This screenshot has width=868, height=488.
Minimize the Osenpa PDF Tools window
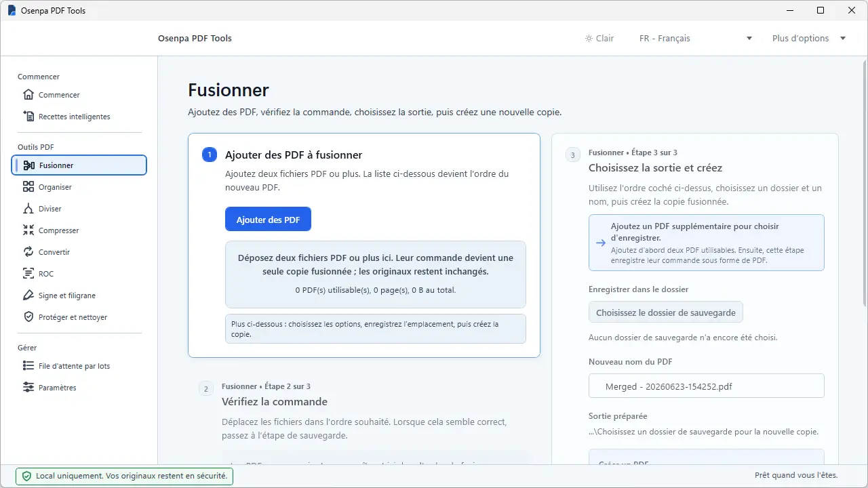pos(789,11)
